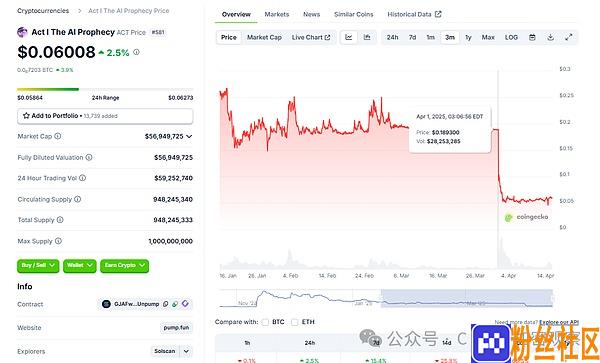Click the 1,000,000,000 max supply value
This screenshot has height=363, width=600.
pos(171,241)
